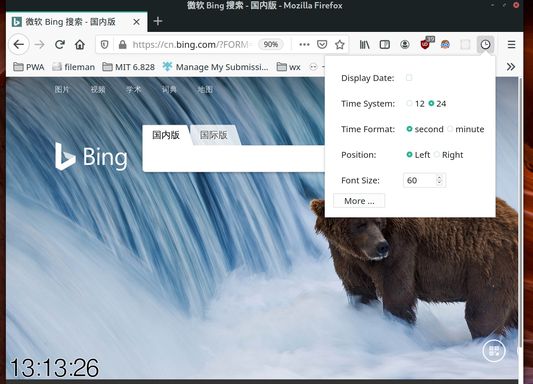Close the Bing tab
This screenshot has width=533, height=384.
[x=136, y=22]
